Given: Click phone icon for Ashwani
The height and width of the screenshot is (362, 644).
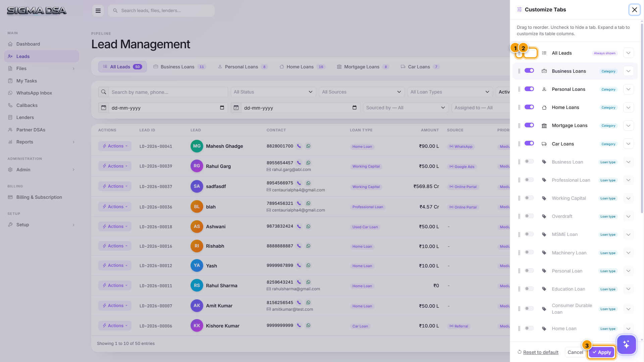Looking at the screenshot, I should (299, 227).
